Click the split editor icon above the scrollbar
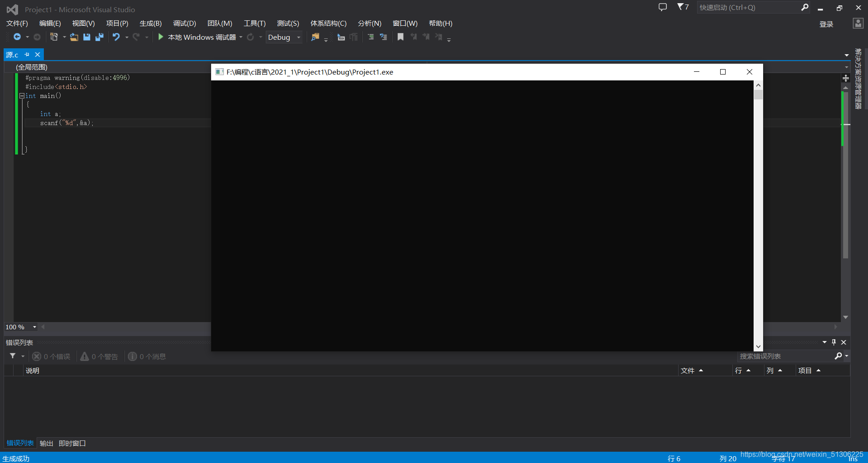Viewport: 868px width, 463px height. (846, 78)
